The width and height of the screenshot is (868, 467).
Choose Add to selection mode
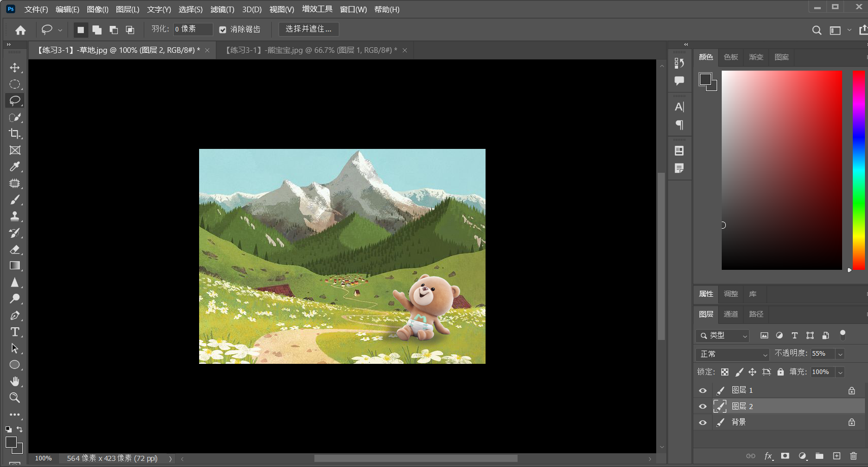(97, 30)
